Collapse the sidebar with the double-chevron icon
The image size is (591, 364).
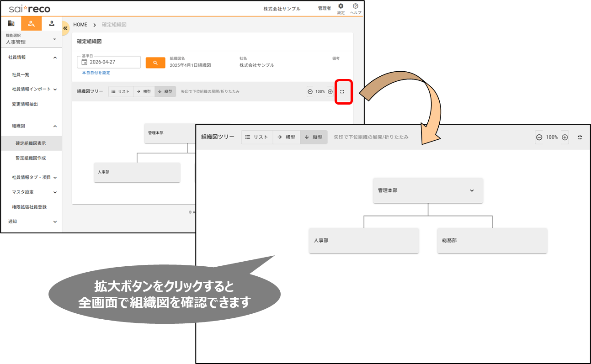[x=65, y=28]
